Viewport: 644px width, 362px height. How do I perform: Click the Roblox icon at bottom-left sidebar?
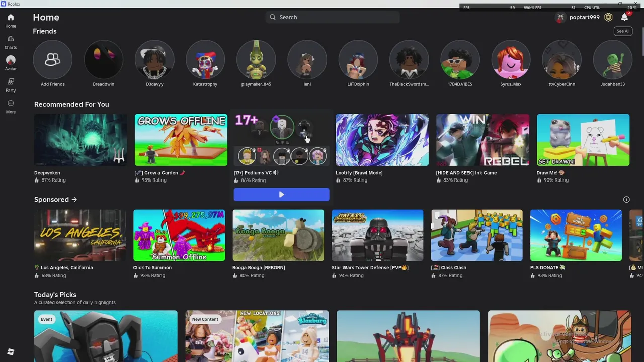11,352
